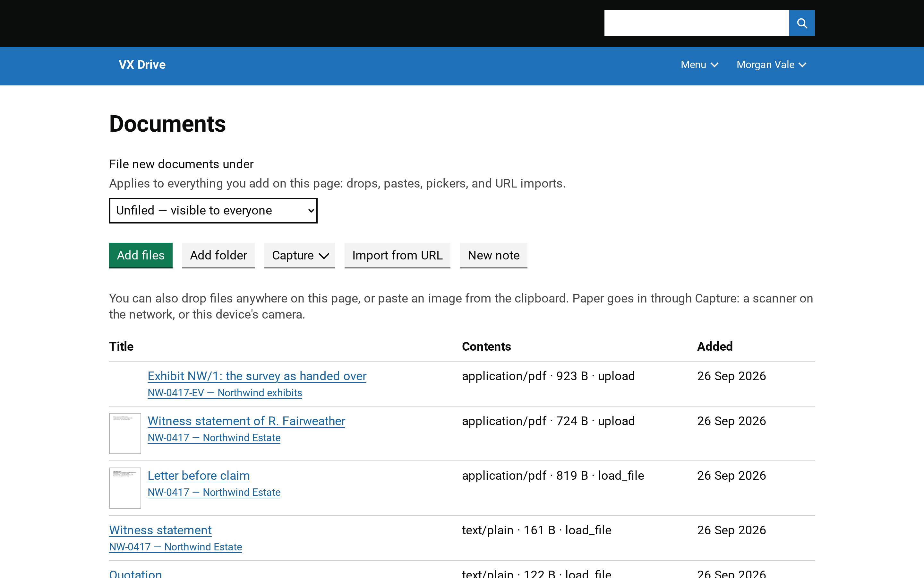Open Northwind Estate link under Letter before claim
Image resolution: width=924 pixels, height=578 pixels.
[214, 492]
